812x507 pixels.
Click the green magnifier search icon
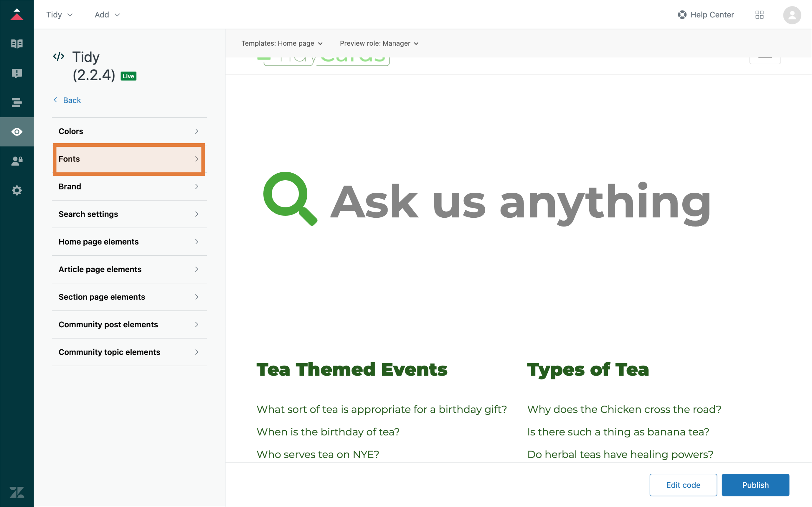click(290, 198)
